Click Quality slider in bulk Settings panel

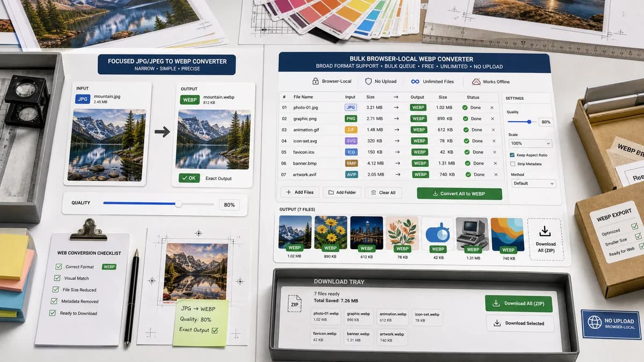(x=521, y=122)
